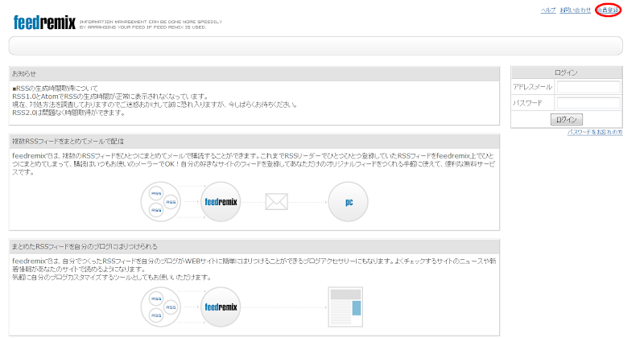This screenshot has height=338, width=644.
Task: Click the feedremix logo in header
Action: (x=44, y=23)
